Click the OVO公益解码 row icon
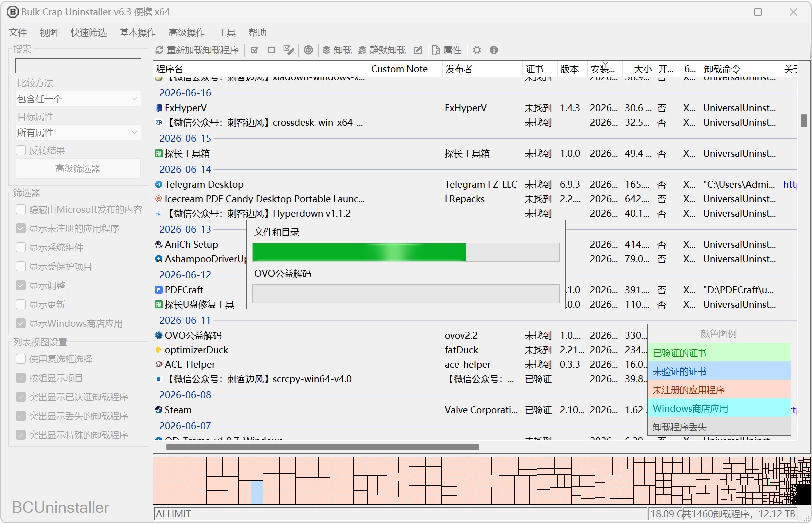 click(x=159, y=335)
